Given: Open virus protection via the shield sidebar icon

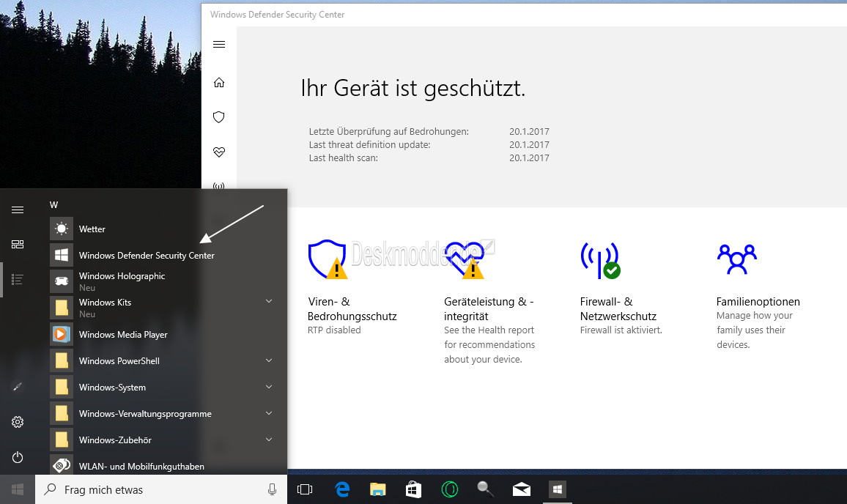Looking at the screenshot, I should pyautogui.click(x=219, y=117).
